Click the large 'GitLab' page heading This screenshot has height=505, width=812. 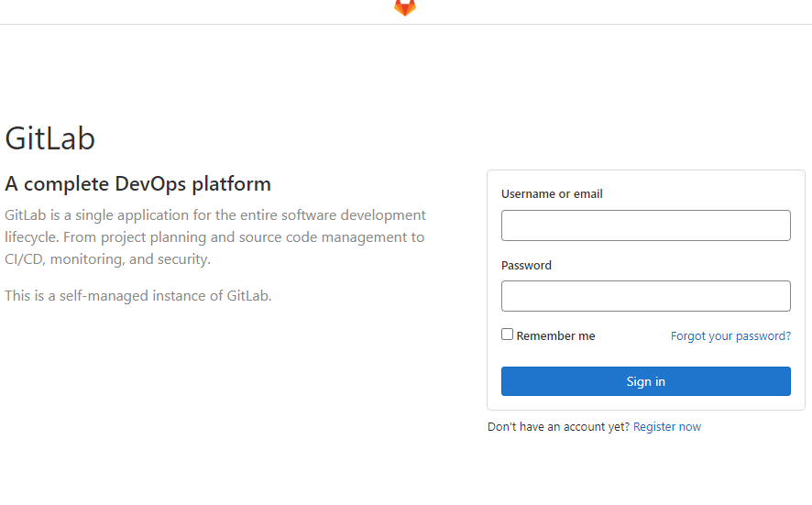click(x=49, y=138)
